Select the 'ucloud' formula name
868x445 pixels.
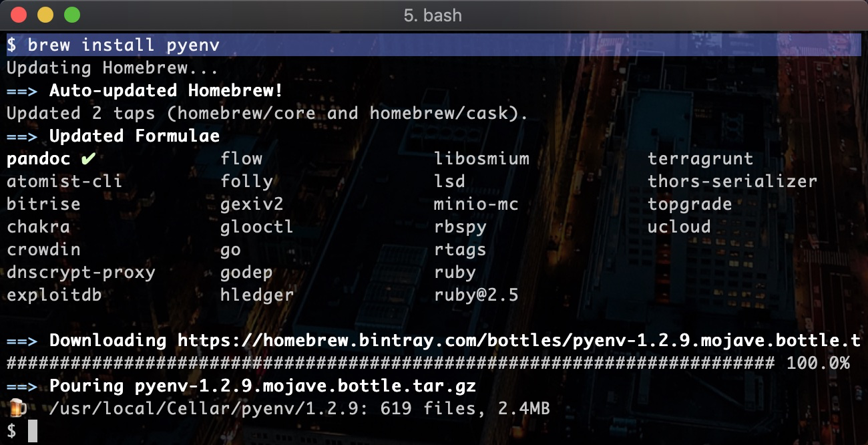[679, 227]
